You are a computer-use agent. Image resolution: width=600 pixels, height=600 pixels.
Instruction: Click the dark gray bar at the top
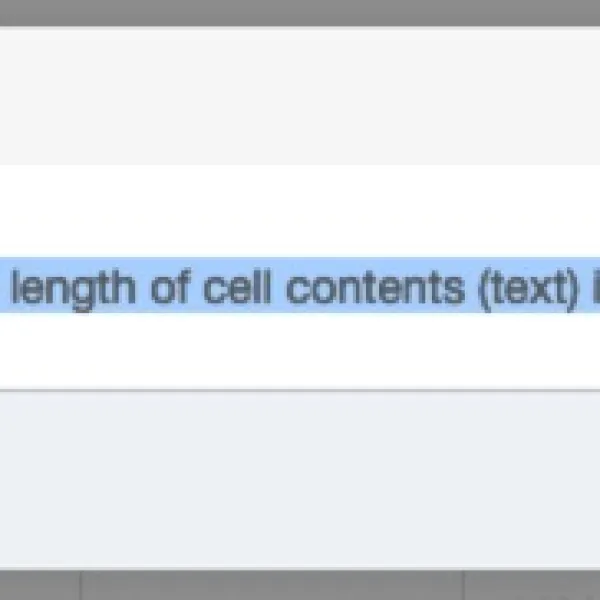coord(300,12)
